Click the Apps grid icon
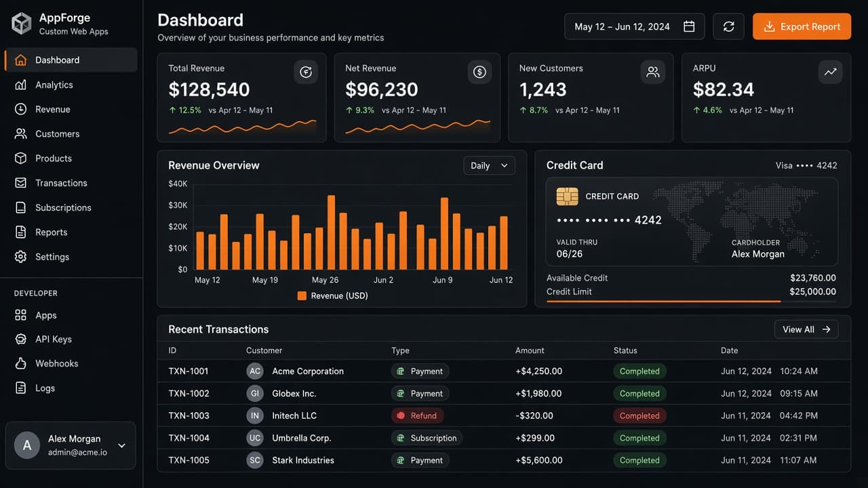 [x=21, y=315]
